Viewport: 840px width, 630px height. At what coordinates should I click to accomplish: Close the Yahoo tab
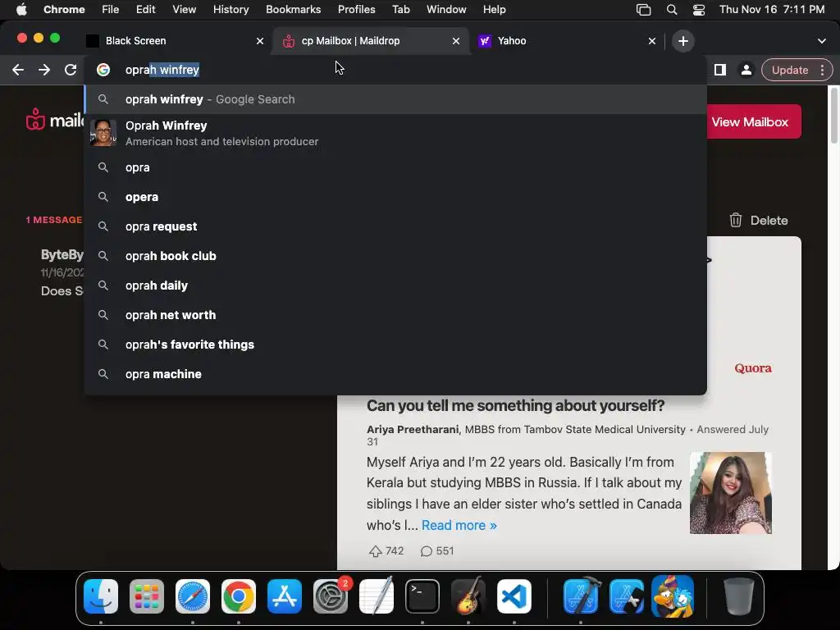click(652, 41)
